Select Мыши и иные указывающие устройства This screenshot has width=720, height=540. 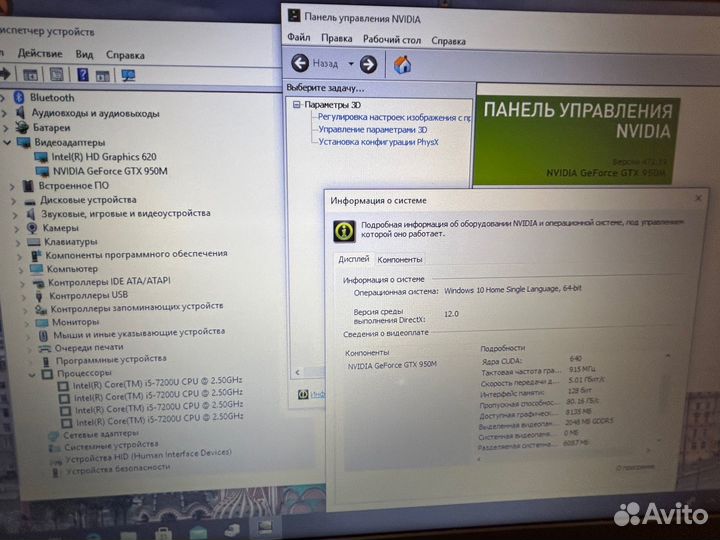pyautogui.click(x=139, y=333)
